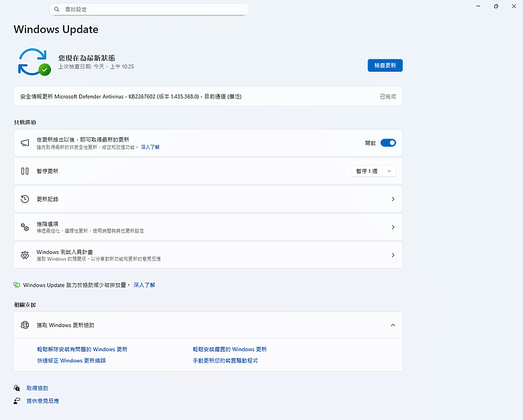The height and width of the screenshot is (420, 523).
Task: Click the 已完成 status text
Action: point(388,96)
